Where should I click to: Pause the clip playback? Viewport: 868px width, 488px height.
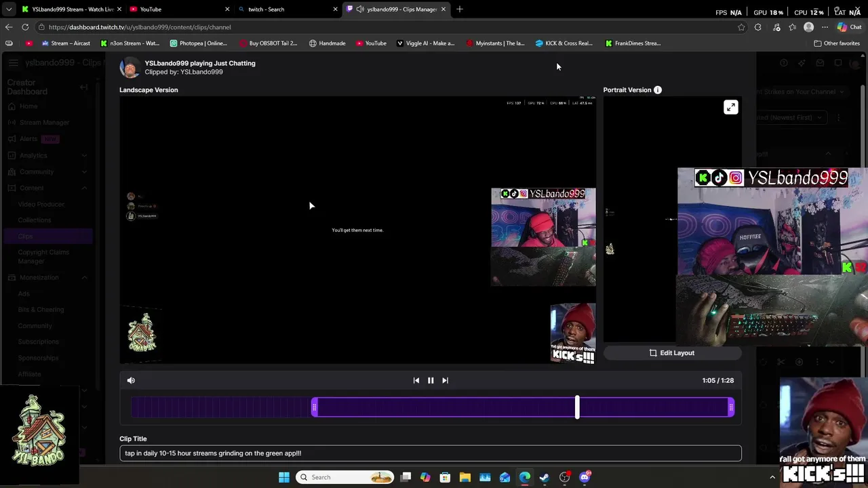[431, 380]
